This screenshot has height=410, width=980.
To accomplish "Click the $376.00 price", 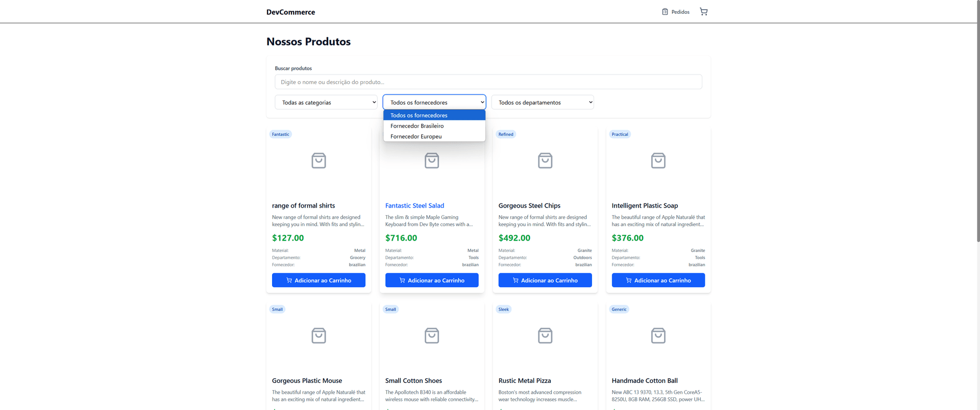I will pyautogui.click(x=628, y=238).
